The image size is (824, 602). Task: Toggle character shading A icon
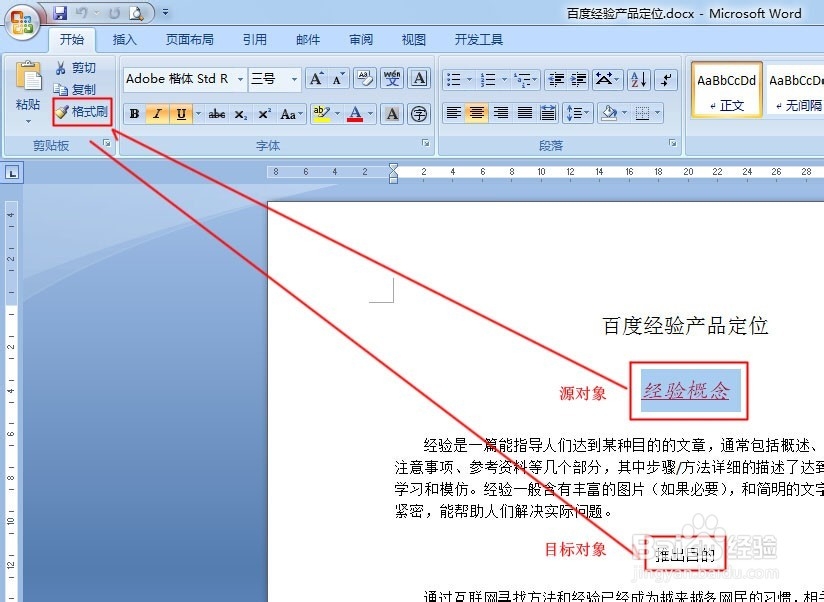tap(392, 114)
